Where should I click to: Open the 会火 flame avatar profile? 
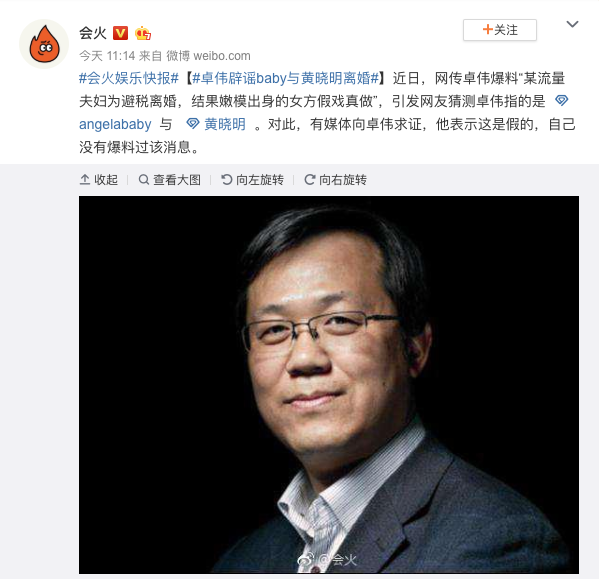click(44, 44)
